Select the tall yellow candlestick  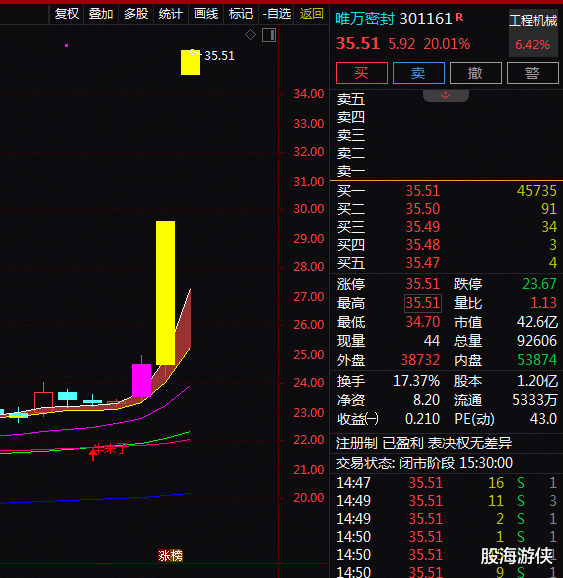(166, 293)
